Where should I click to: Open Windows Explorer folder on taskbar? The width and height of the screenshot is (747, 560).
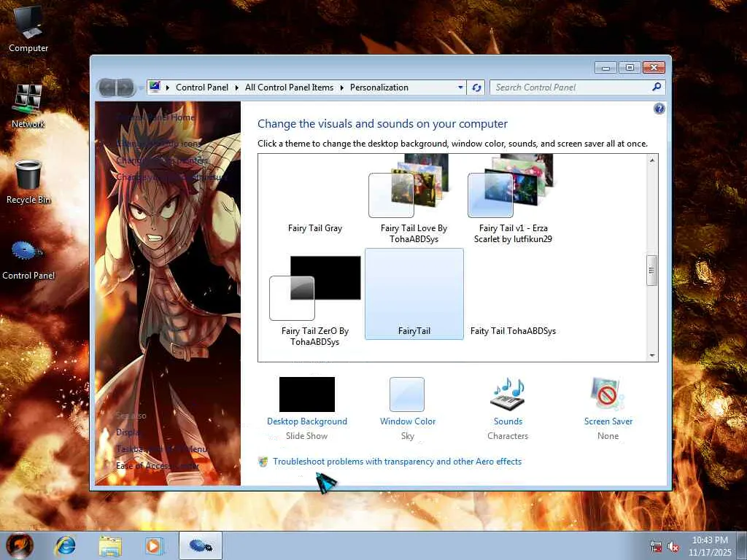pos(110,545)
